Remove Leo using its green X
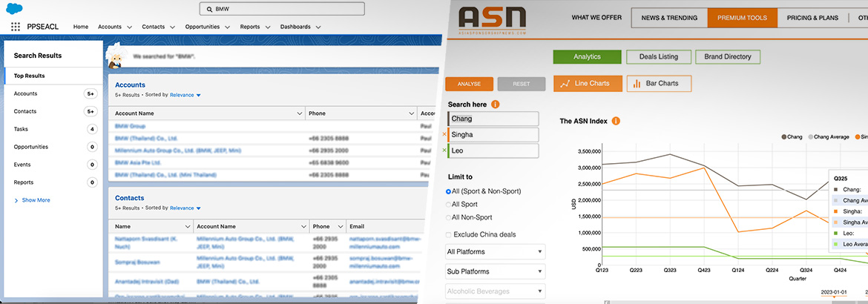868x304 pixels. (x=444, y=151)
